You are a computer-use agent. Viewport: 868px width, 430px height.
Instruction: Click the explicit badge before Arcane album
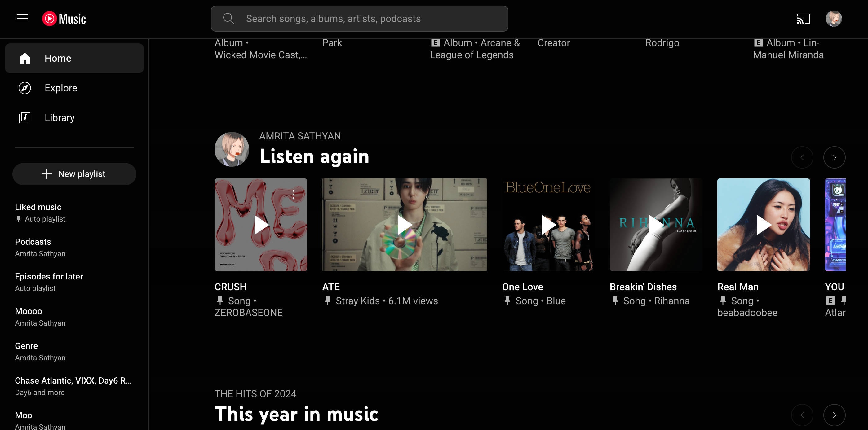click(x=435, y=43)
